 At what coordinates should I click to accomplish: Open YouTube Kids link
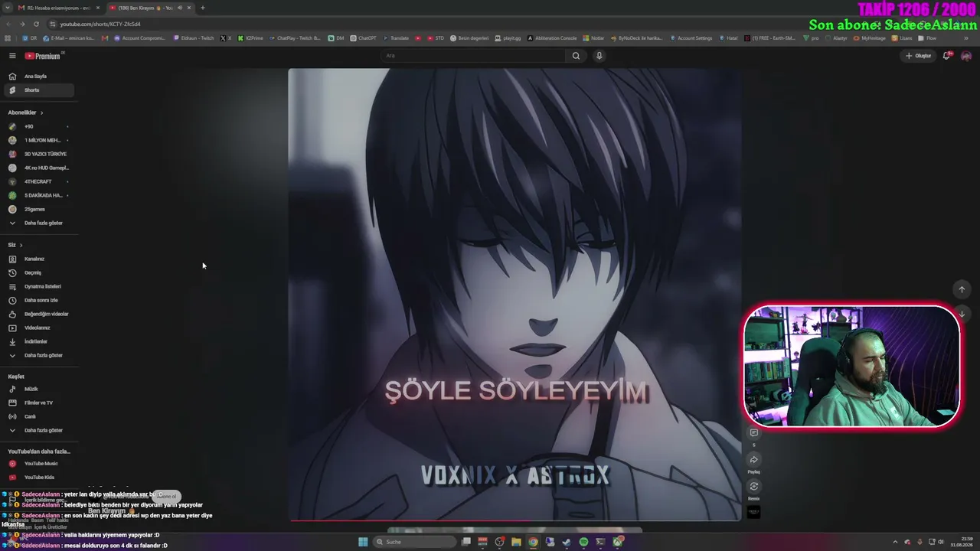pyautogui.click(x=39, y=478)
